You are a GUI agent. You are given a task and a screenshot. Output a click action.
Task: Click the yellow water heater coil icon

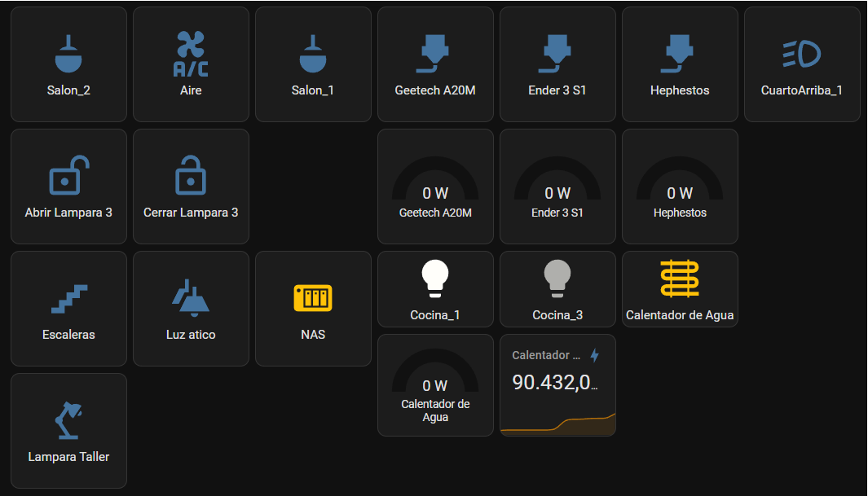coord(680,279)
